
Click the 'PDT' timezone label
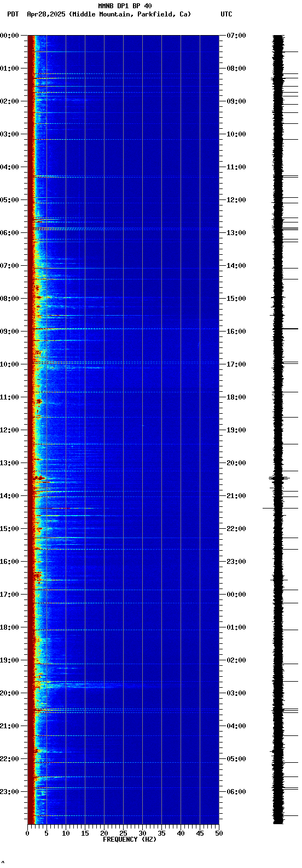[13, 14]
